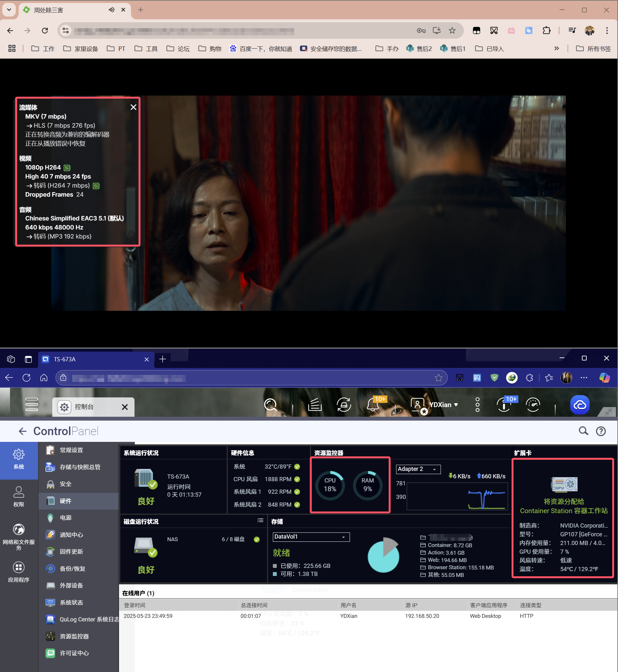Go back using ControlPanel arrow
This screenshot has width=618, height=672.
pyautogui.click(x=22, y=431)
